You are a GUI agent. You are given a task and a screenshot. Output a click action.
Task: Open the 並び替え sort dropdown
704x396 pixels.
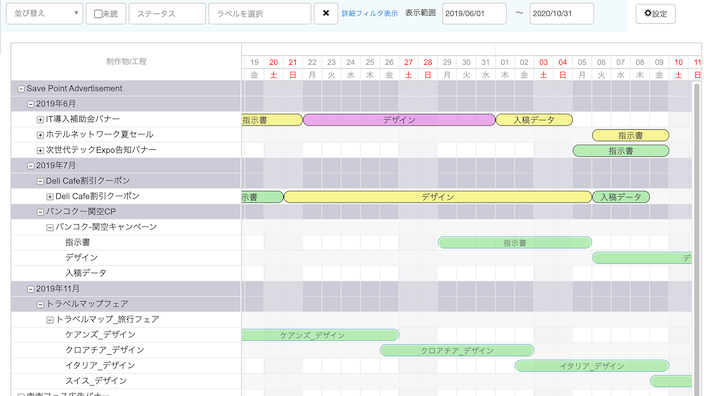pyautogui.click(x=44, y=13)
